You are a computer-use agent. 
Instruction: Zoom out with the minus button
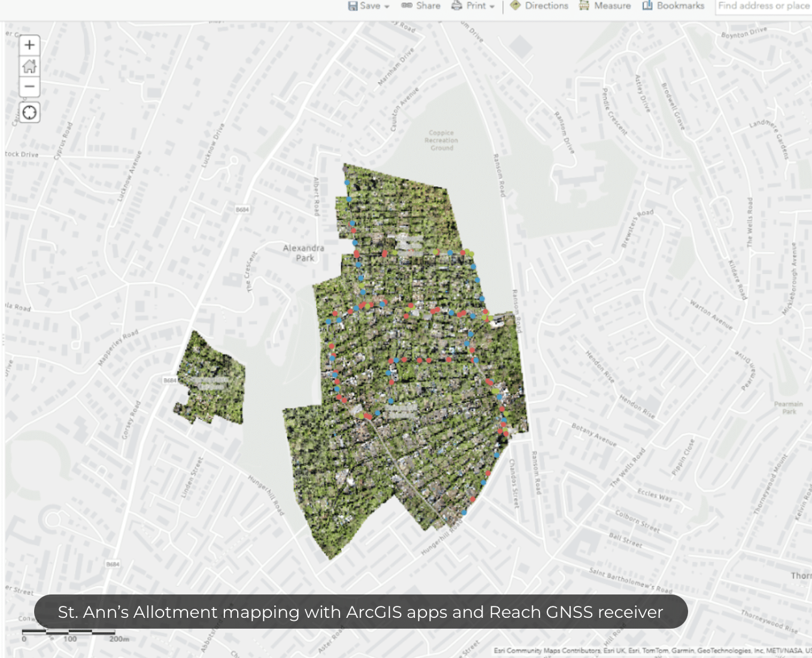29,86
